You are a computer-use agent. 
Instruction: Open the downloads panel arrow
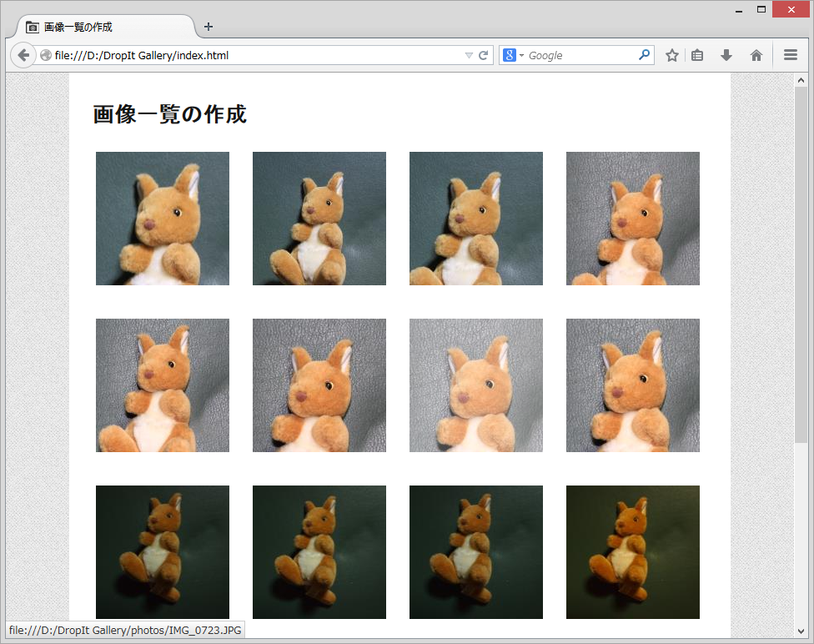726,54
